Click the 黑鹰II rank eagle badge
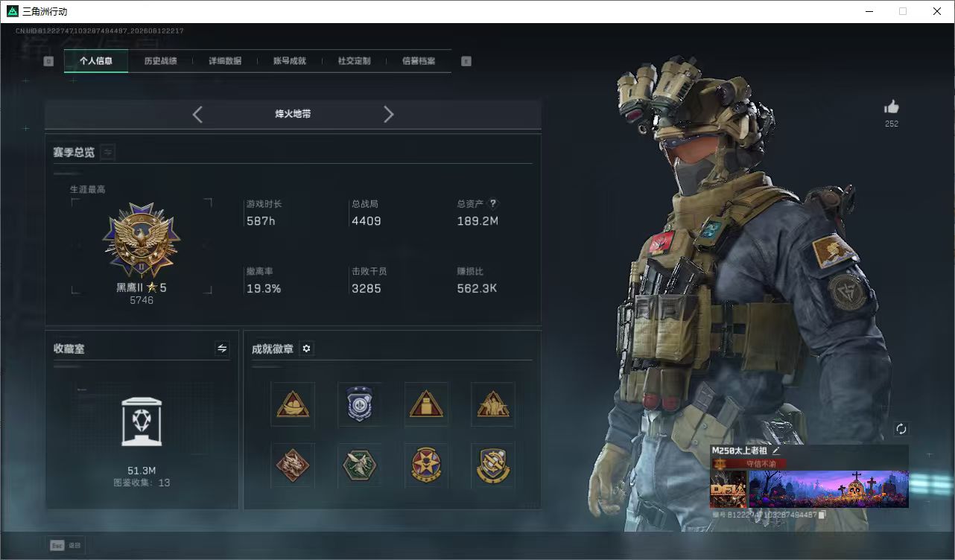 point(142,241)
